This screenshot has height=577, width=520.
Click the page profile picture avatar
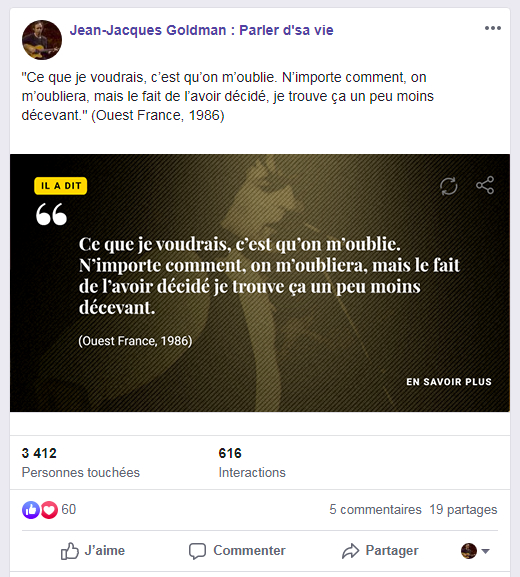click(42, 40)
